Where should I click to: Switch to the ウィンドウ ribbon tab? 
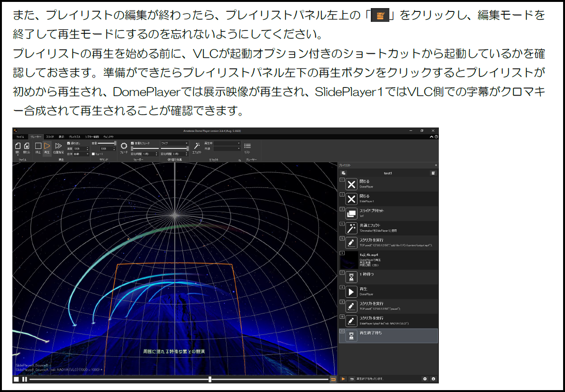109,137
